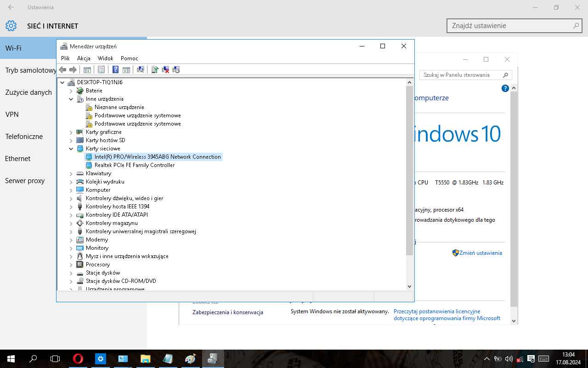Click the Zmień ustawienia link
The image size is (588, 368).
pyautogui.click(x=481, y=253)
